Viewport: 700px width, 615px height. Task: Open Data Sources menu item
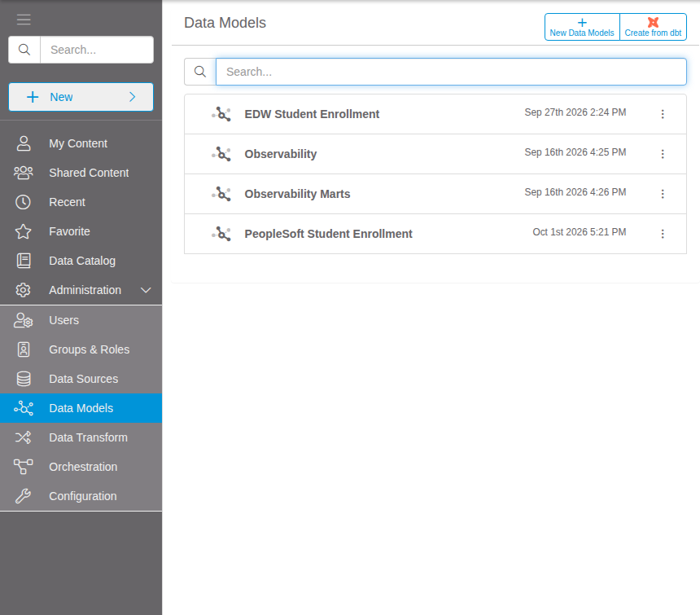click(81, 379)
